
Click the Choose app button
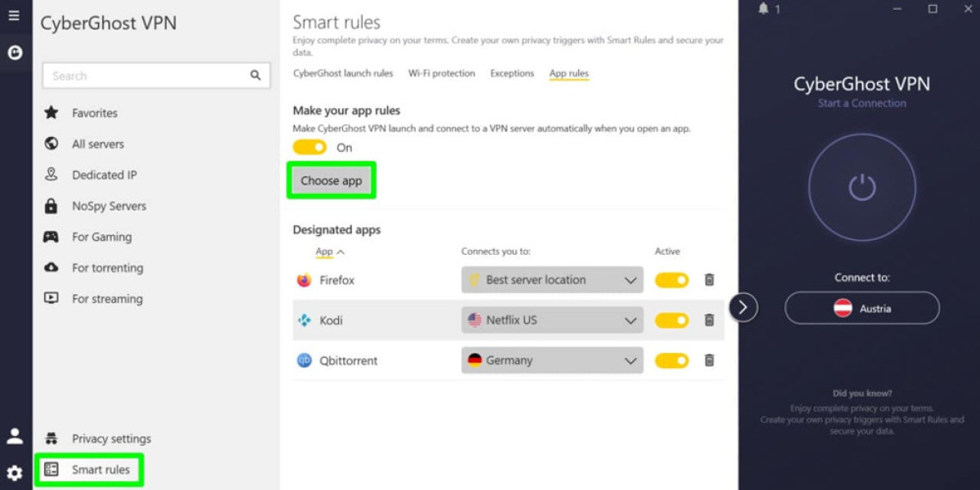coord(331,180)
